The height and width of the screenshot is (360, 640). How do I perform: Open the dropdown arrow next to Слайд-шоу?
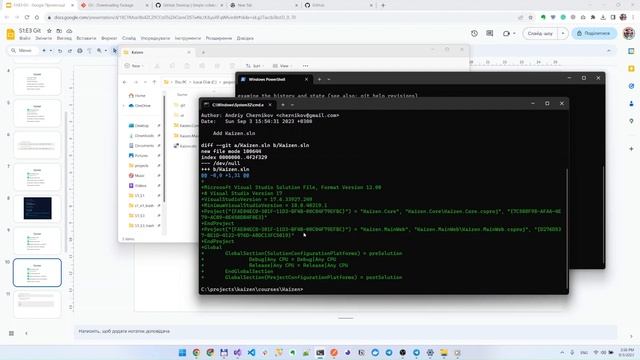pos(563,33)
